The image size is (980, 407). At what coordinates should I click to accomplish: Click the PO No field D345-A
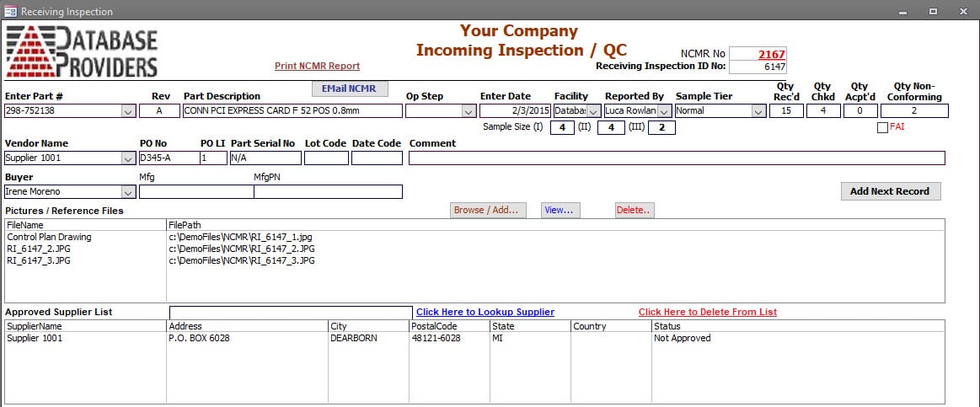pyautogui.click(x=169, y=158)
